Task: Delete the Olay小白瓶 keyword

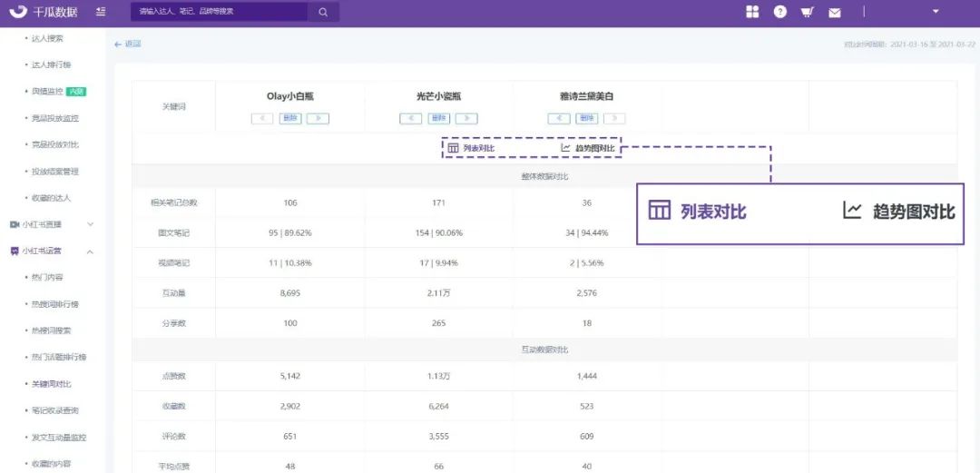Action: (x=290, y=118)
